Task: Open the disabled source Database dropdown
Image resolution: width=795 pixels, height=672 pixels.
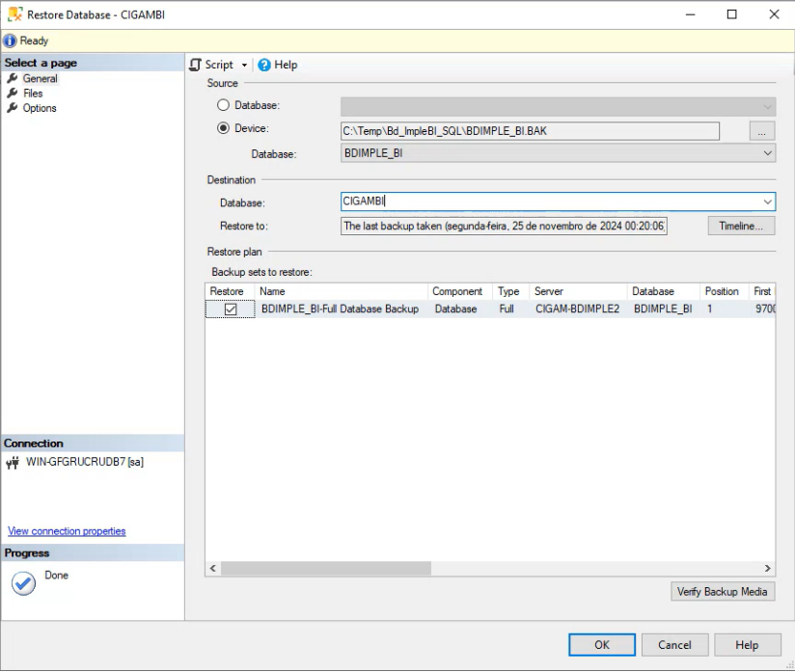Action: coord(558,106)
